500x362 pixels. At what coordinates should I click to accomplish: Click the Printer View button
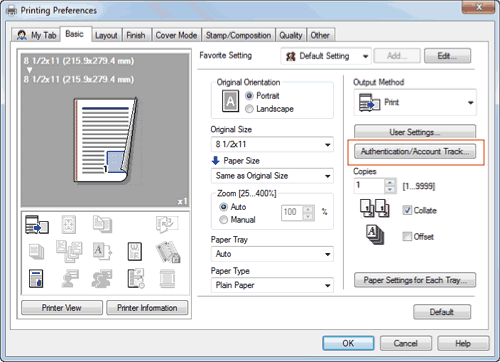[x=62, y=308]
